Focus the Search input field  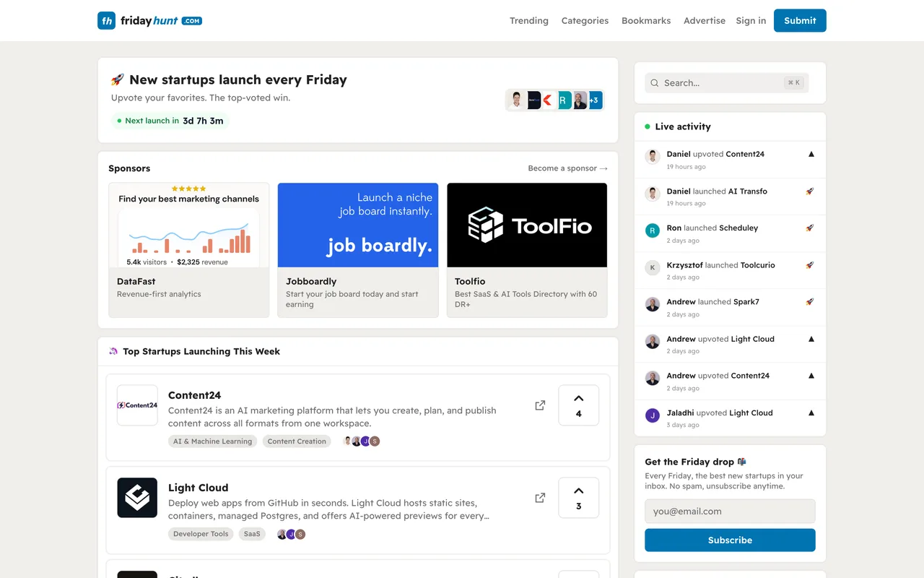[x=727, y=83]
